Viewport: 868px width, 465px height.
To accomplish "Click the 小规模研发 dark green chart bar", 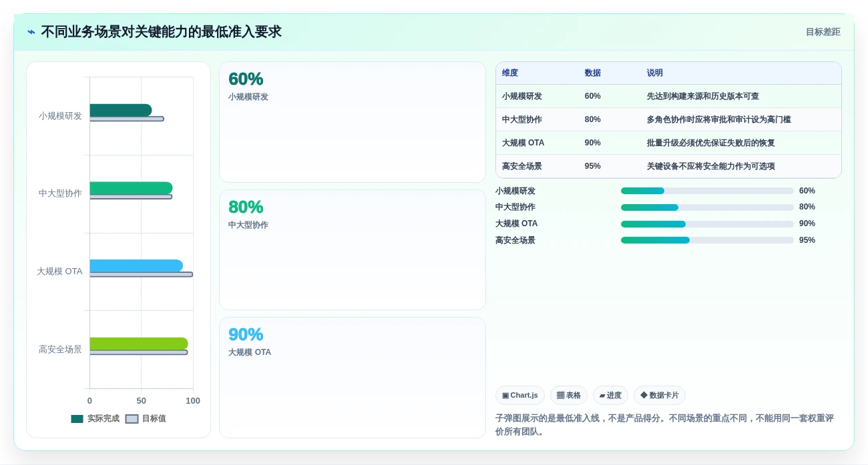I will click(x=121, y=110).
